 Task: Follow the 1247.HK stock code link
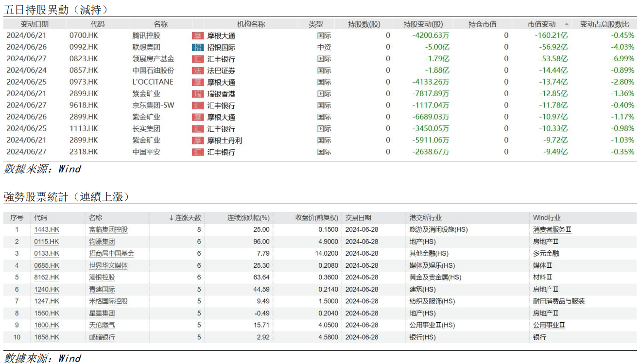point(47,301)
